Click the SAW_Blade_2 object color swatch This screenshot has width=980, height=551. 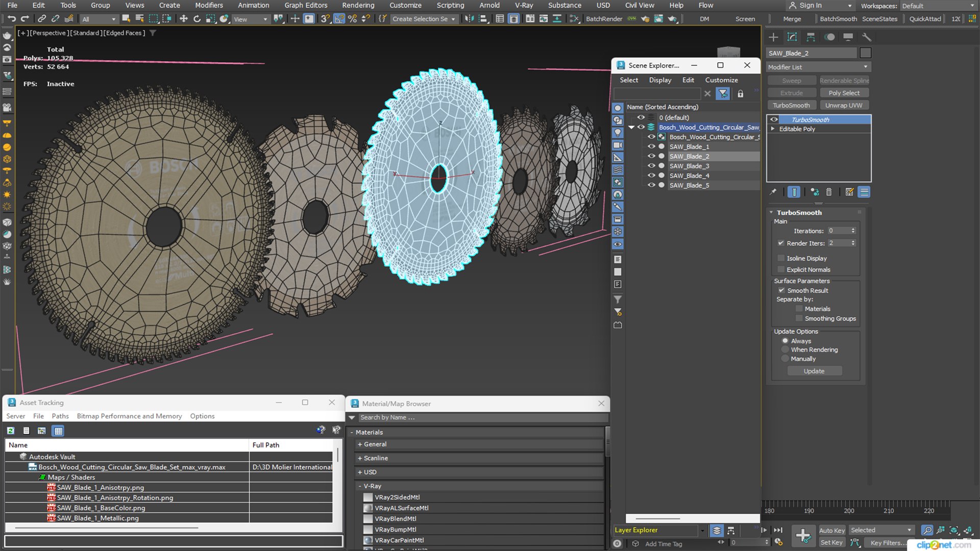tap(865, 53)
